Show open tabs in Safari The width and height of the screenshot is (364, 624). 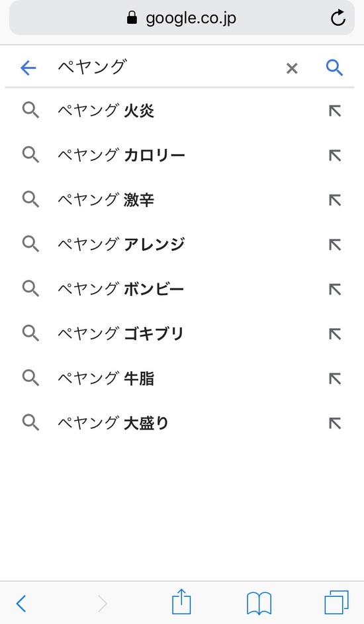coord(337,603)
